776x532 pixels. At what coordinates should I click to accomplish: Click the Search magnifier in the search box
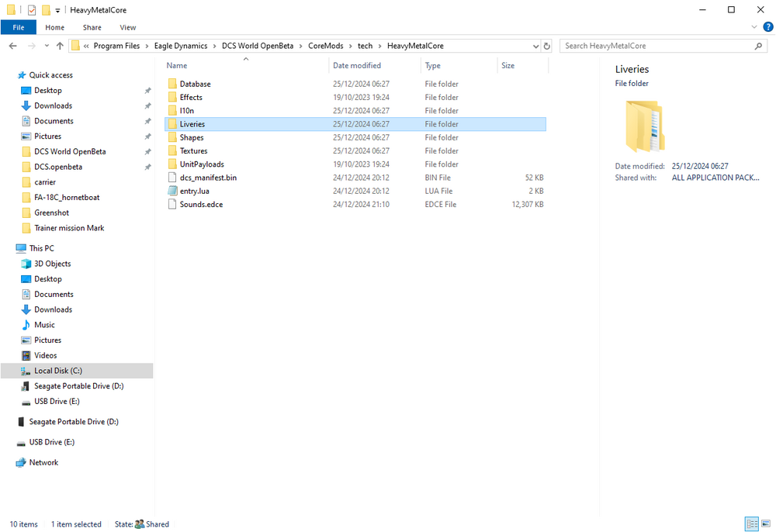coord(758,45)
